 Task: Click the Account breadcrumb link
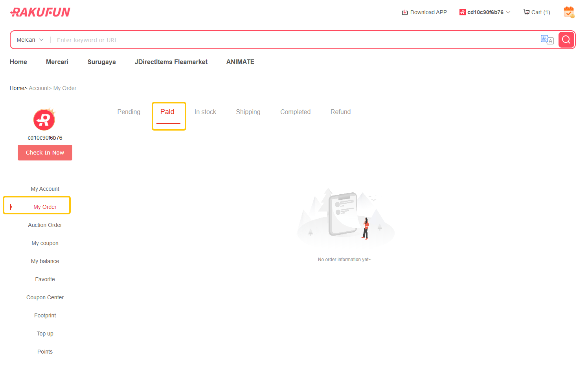point(39,88)
